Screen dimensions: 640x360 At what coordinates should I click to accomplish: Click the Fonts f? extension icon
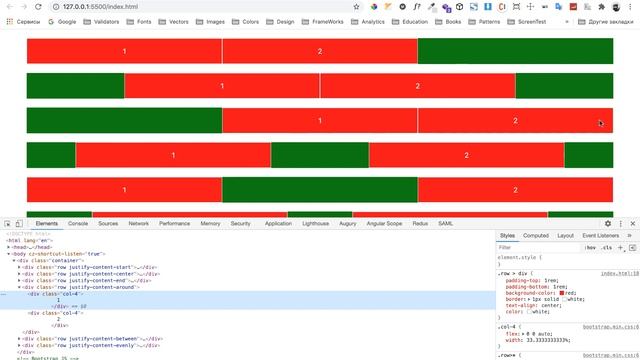pyautogui.click(x=416, y=7)
